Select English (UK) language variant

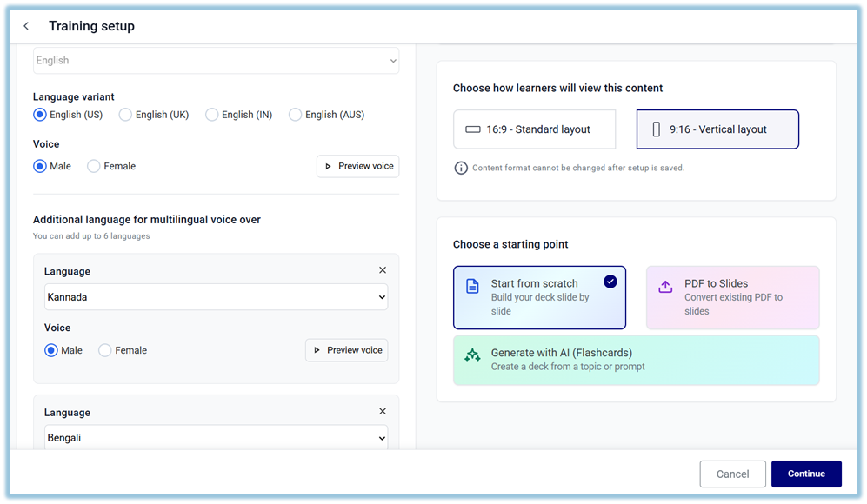tap(125, 115)
